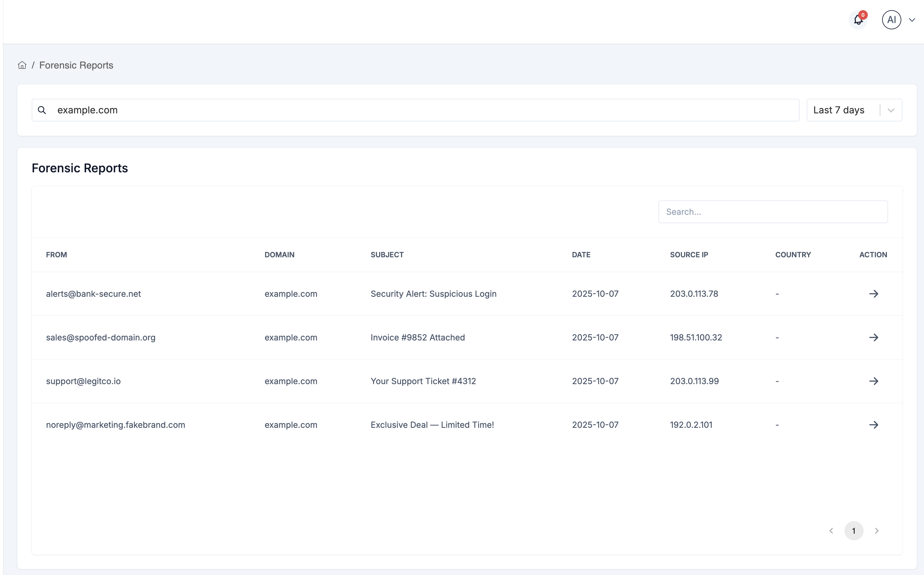The image size is (924, 575).
Task: Click the domain search magnifier icon
Action: 42,110
